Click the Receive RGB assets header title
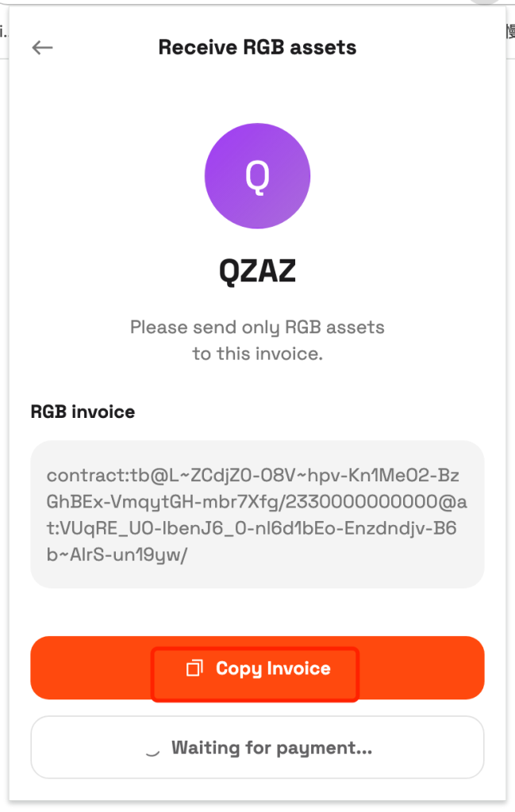The width and height of the screenshot is (515, 812). (257, 47)
